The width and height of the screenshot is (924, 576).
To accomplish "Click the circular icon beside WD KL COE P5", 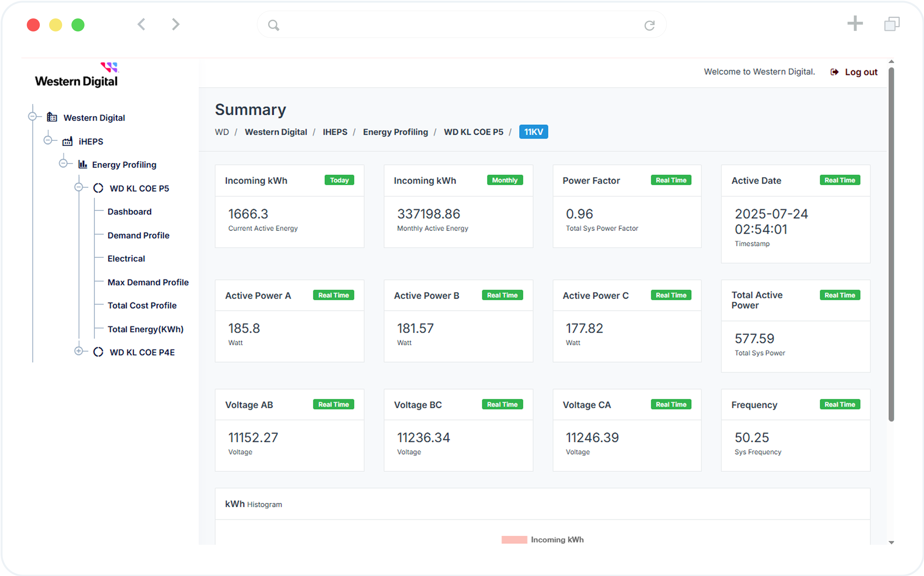I will pyautogui.click(x=98, y=188).
